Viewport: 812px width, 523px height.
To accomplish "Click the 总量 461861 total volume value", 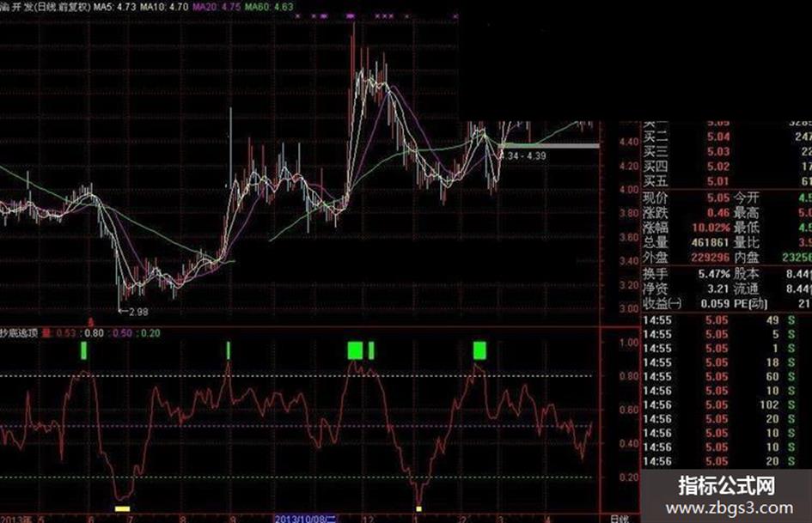I will coord(711,242).
